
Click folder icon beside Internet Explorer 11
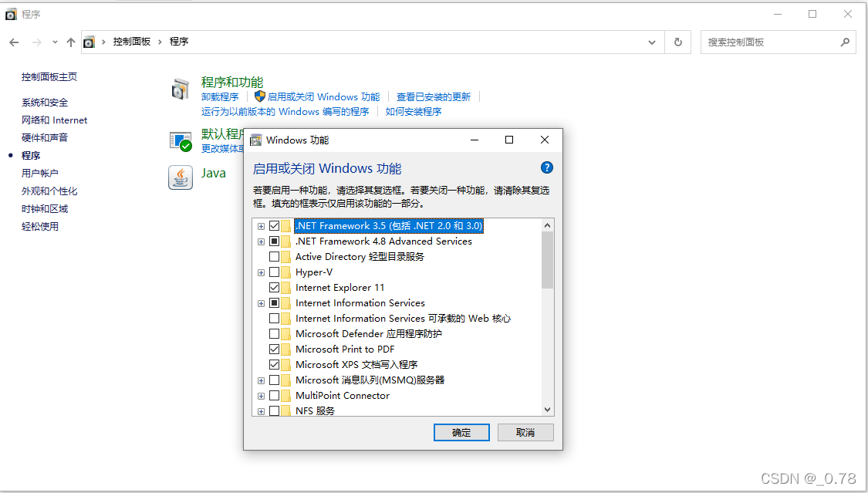tap(285, 288)
